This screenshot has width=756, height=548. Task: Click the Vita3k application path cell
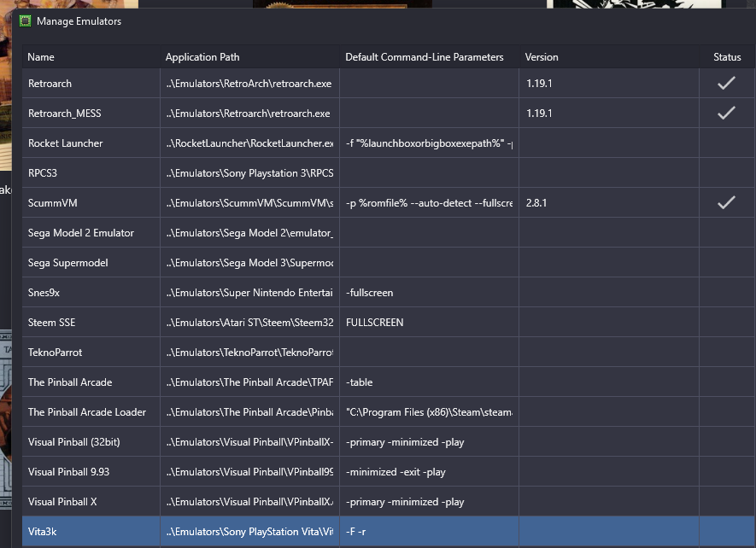coord(249,532)
